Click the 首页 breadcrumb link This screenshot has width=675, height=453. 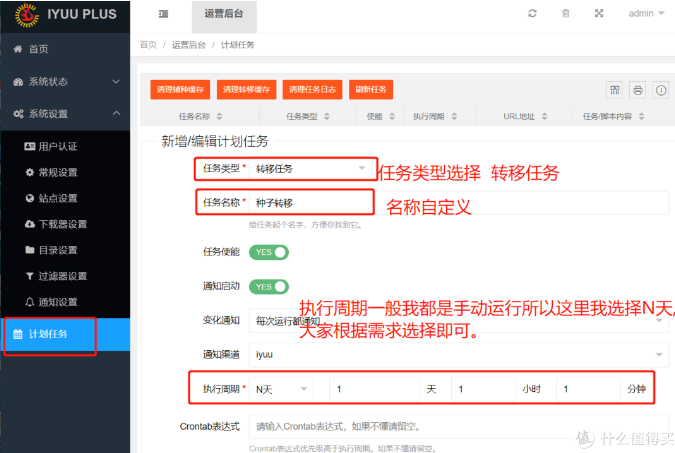(148, 45)
